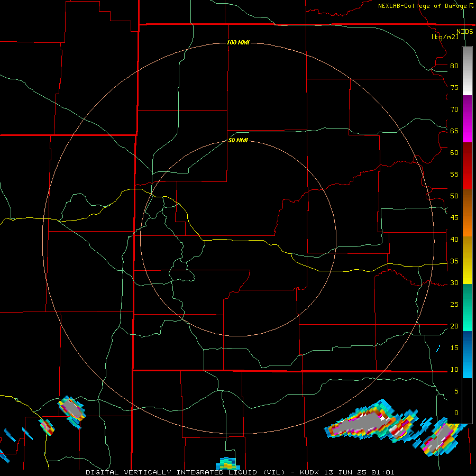Select the yellow segment of the VIL color bar
Viewport: 476px width, 476px height.
click(467, 260)
